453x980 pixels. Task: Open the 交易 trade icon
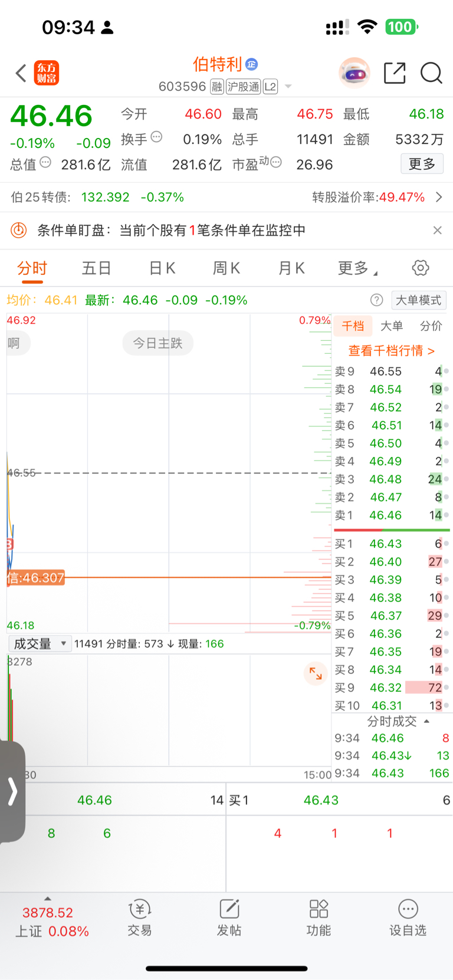point(140,917)
